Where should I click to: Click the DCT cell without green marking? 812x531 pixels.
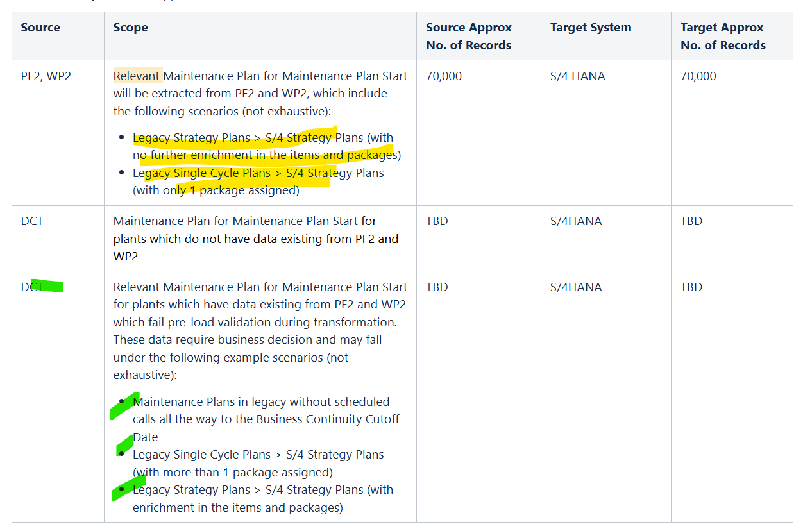pos(32,221)
